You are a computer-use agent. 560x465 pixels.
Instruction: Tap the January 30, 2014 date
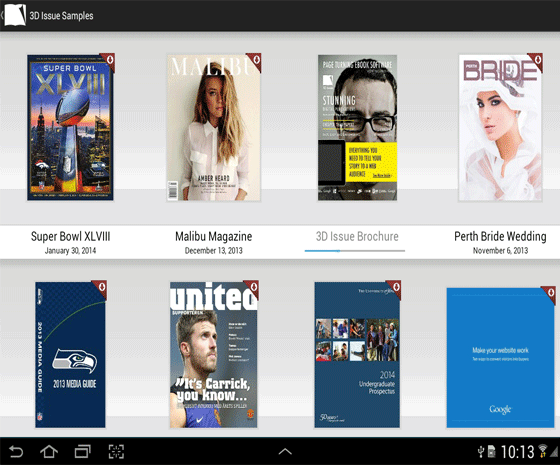click(70, 251)
